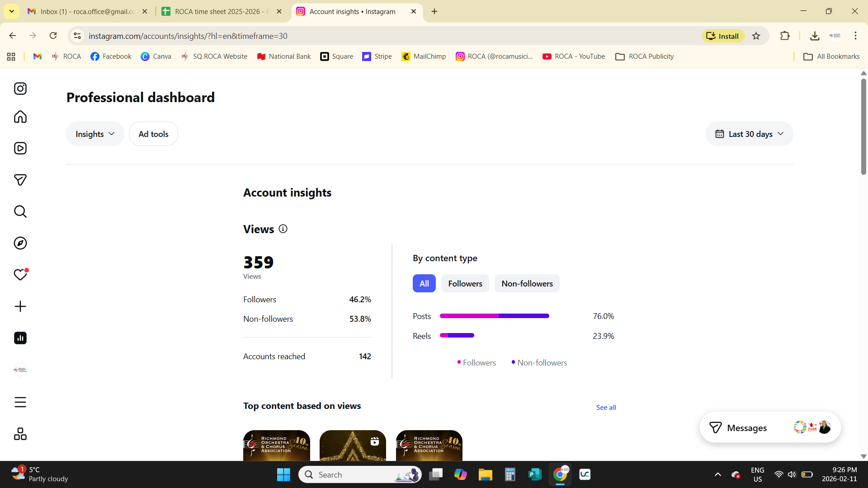The height and width of the screenshot is (488, 868).
Task: Filter views by Non-followers
Action: pyautogui.click(x=527, y=283)
